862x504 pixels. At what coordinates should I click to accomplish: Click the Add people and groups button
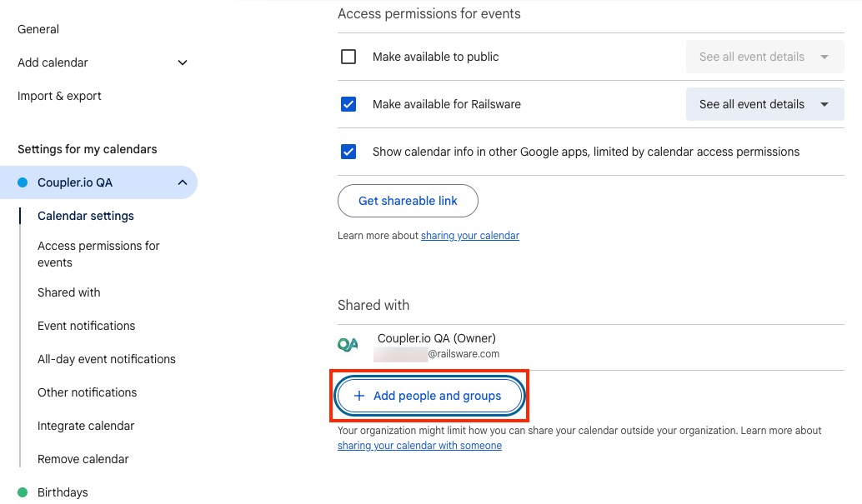click(x=429, y=396)
